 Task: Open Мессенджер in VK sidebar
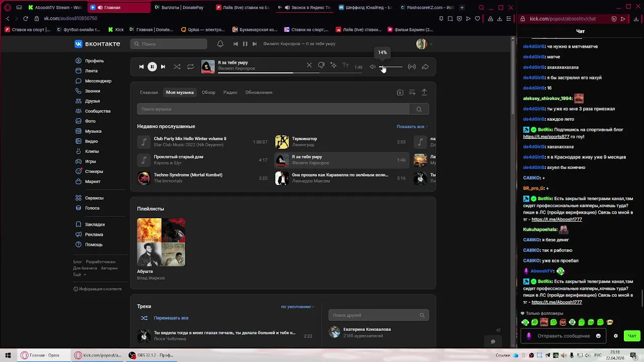pyautogui.click(x=98, y=81)
